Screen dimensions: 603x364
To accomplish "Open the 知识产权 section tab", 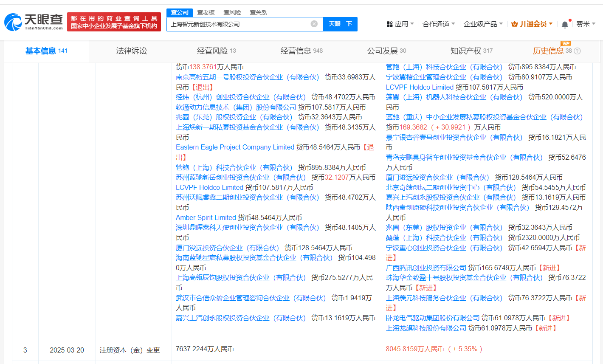I will (x=465, y=51).
